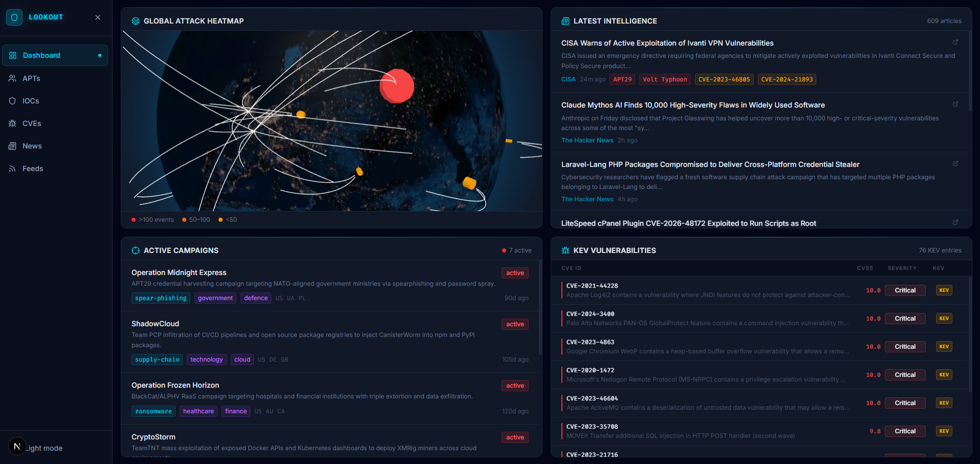Click the supply-chain tag
Image resolution: width=980 pixels, height=464 pixels.
click(x=157, y=360)
